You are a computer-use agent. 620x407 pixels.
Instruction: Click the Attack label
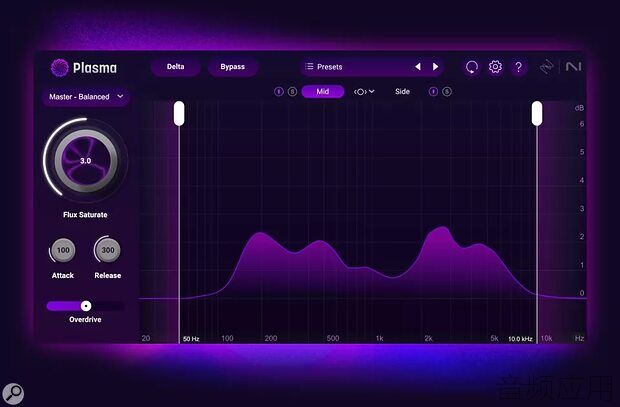click(x=63, y=275)
